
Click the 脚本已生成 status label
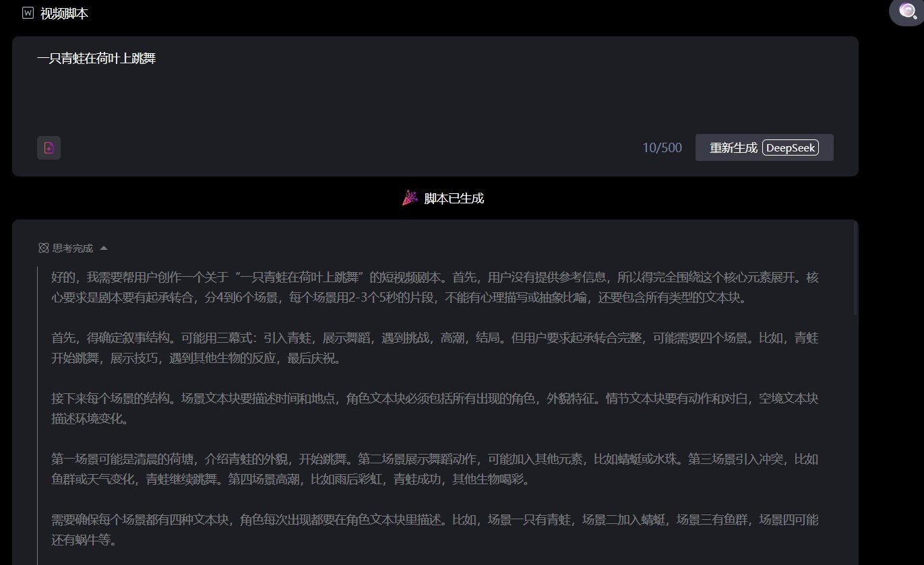[x=454, y=199]
